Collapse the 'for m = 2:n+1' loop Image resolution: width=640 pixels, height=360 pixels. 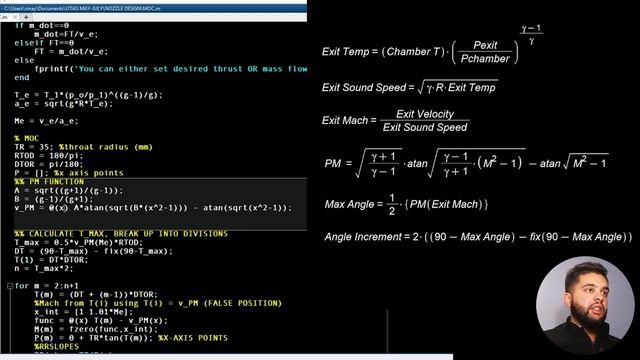10,286
